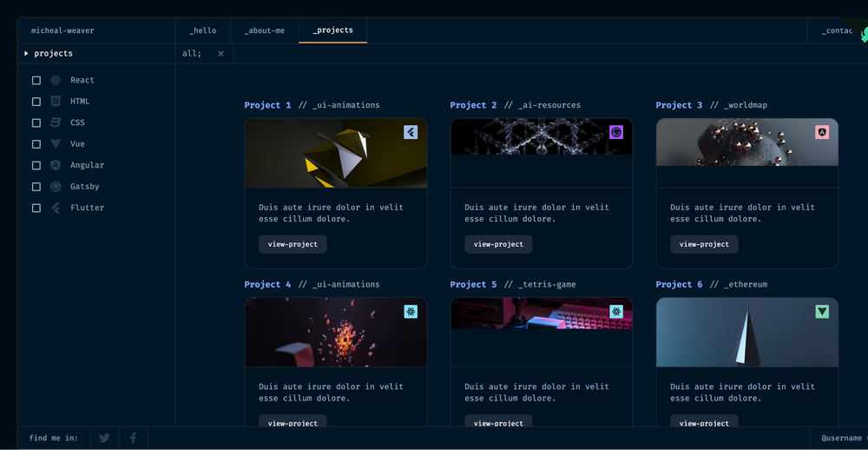This screenshot has width=868, height=450.
Task: Click the CSS3 logo icon in sidebar
Action: click(x=56, y=122)
